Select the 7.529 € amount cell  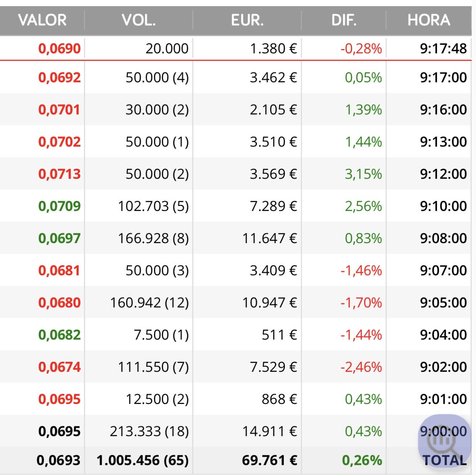[x=274, y=367]
